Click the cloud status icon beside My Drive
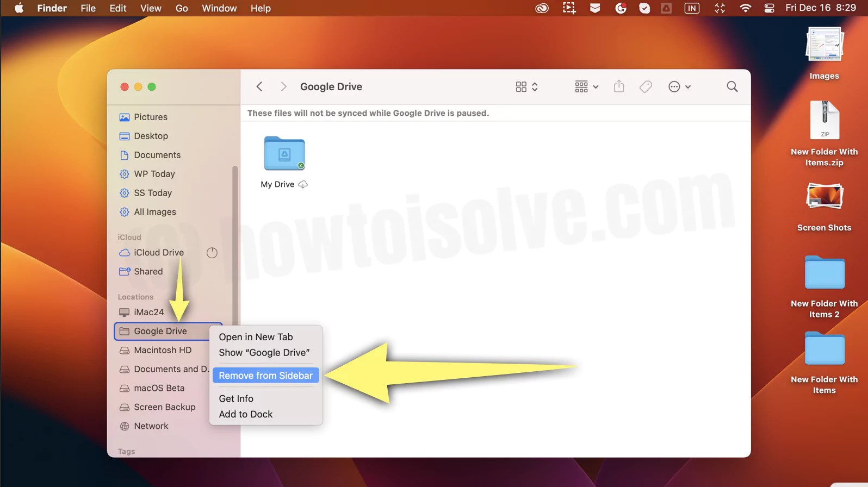Image resolution: width=868 pixels, height=487 pixels. (x=303, y=184)
